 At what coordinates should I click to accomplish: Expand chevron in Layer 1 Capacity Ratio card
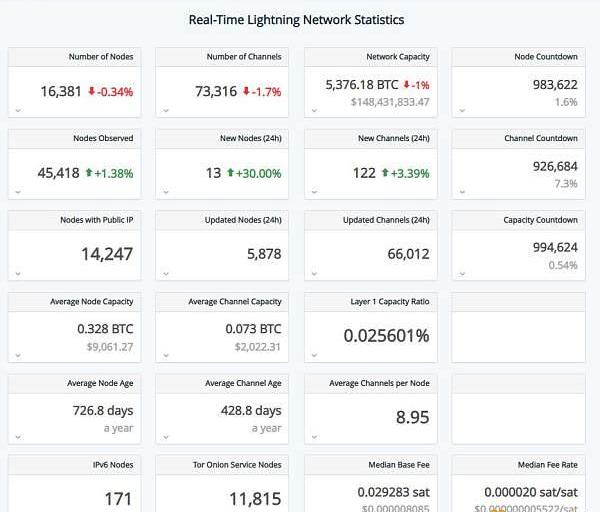[314, 355]
